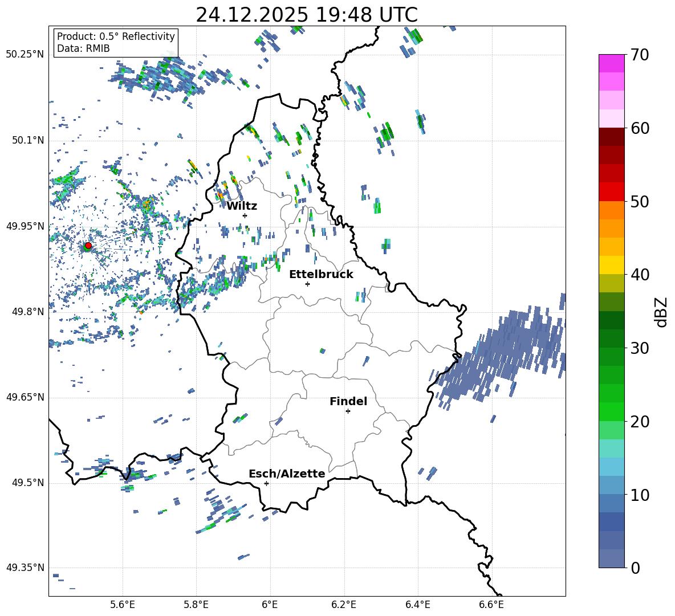Screen dimensions: 675x616
Task: Click the Ettelbruck station cross marker
Action: 307,284
